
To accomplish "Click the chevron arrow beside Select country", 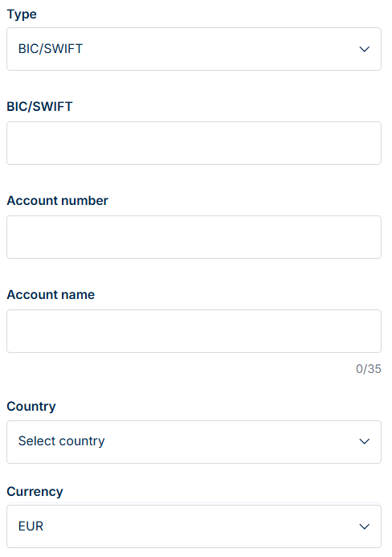I will pos(365,441).
